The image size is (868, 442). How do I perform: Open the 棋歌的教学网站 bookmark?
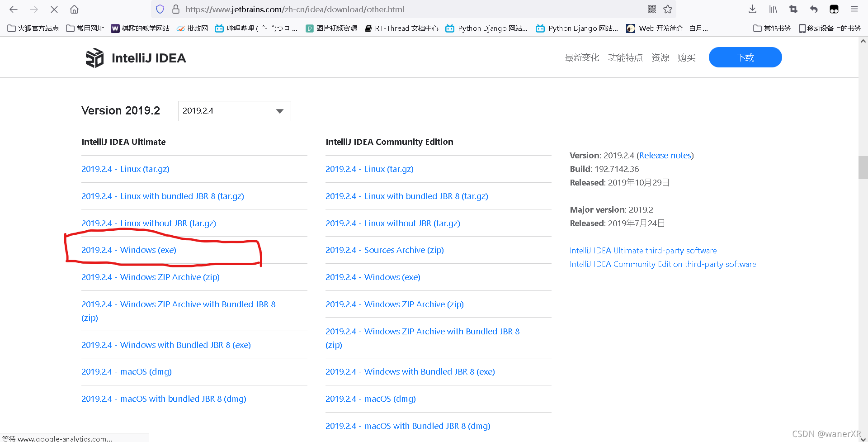[140, 28]
